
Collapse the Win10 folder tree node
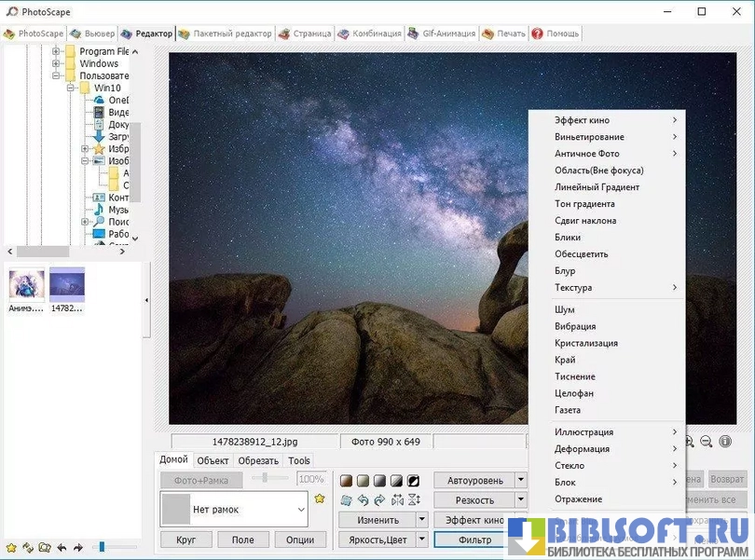(70, 88)
